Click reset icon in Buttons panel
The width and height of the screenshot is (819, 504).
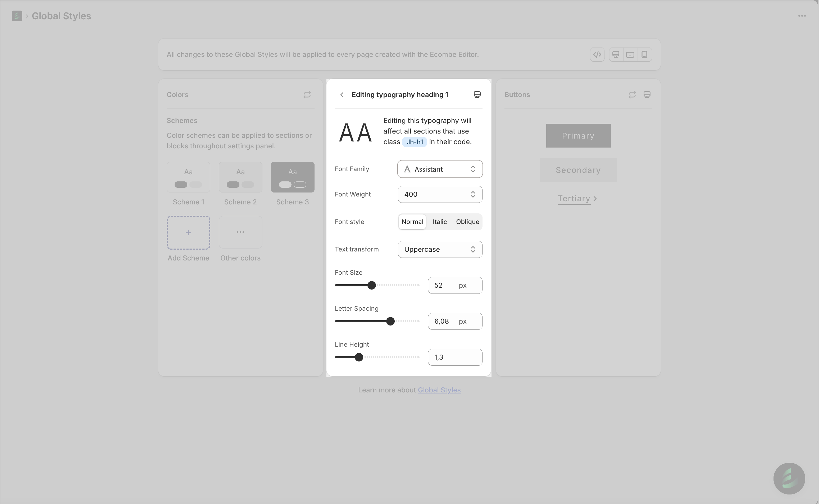[632, 95]
